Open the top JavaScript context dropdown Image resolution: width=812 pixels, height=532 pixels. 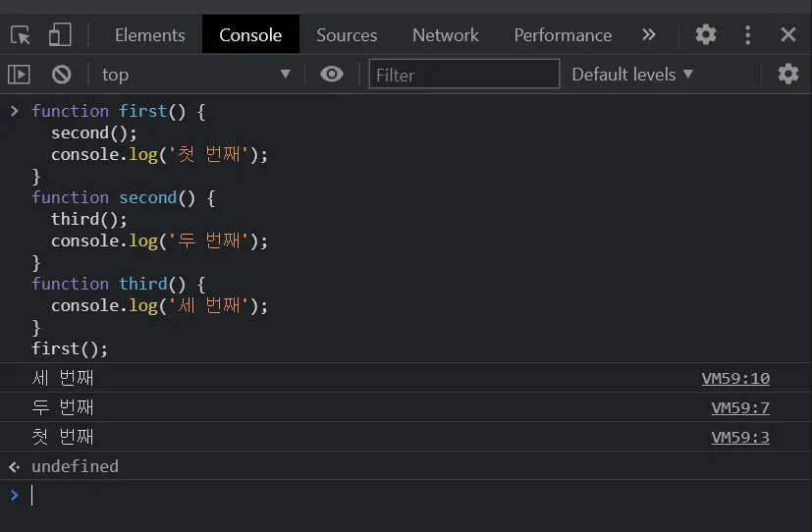pyautogui.click(x=196, y=75)
